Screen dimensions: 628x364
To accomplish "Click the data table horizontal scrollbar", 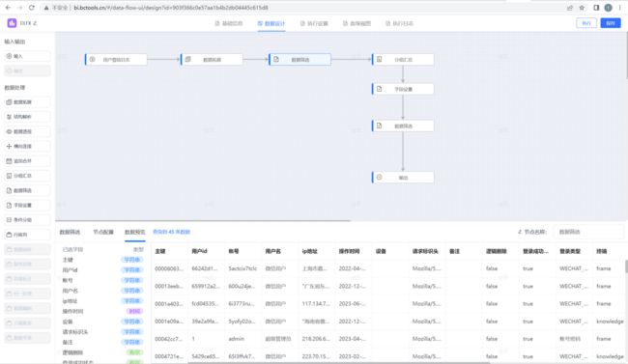I will point(338,362).
